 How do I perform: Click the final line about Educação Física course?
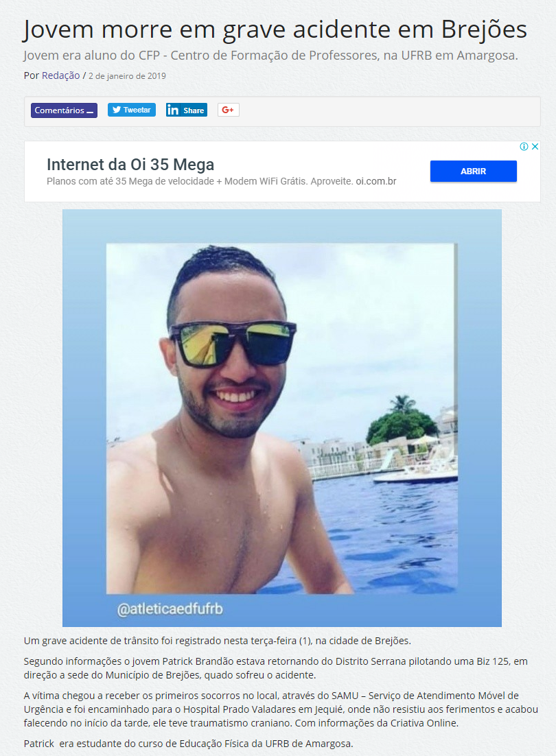click(189, 744)
